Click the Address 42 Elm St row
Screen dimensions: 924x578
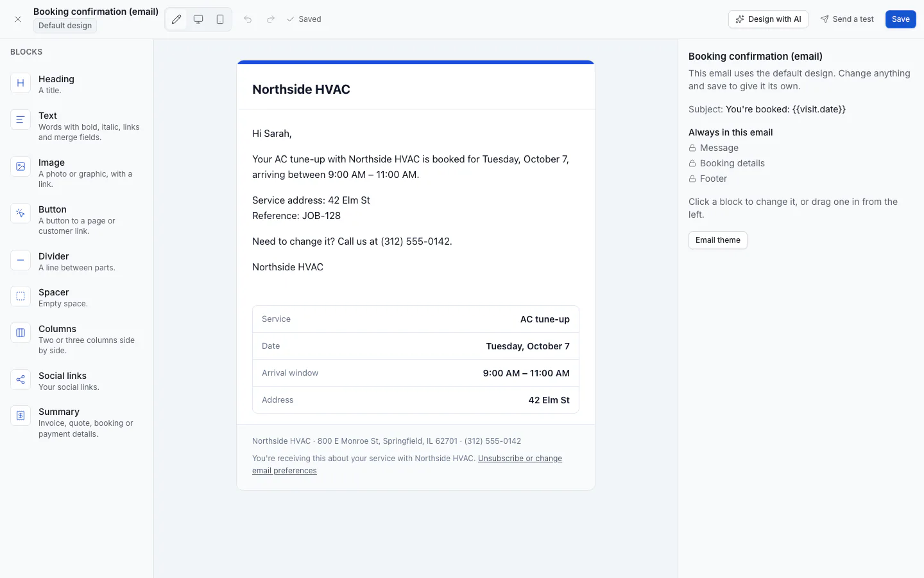(x=416, y=400)
